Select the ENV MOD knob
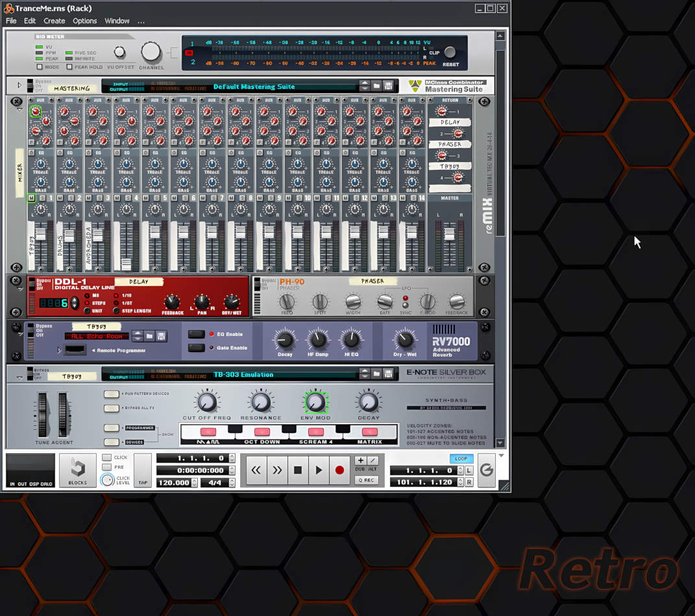The width and height of the screenshot is (695, 616). pos(315,402)
